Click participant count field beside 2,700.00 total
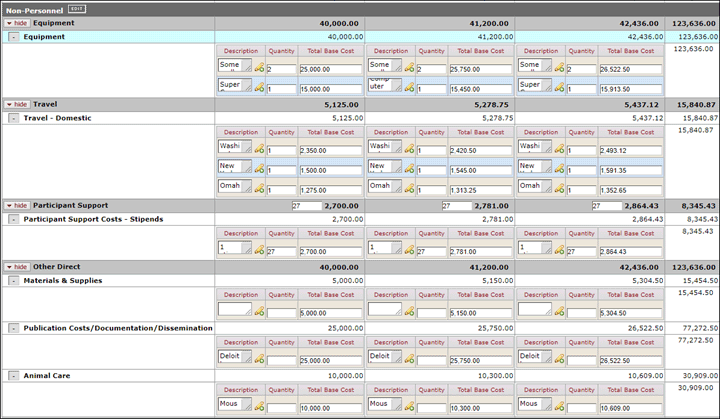Image resolution: width=720 pixels, height=419 pixels. coord(307,206)
